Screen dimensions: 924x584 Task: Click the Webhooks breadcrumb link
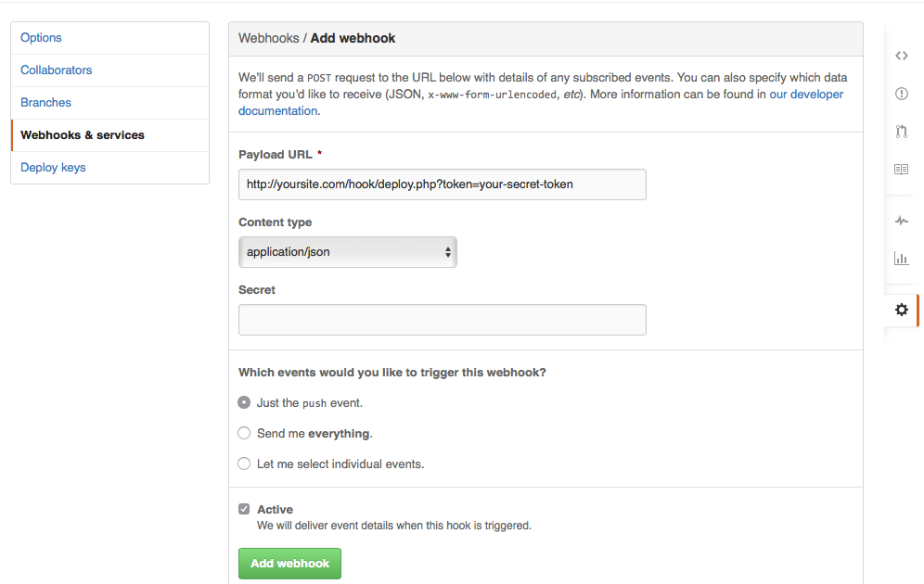click(268, 38)
